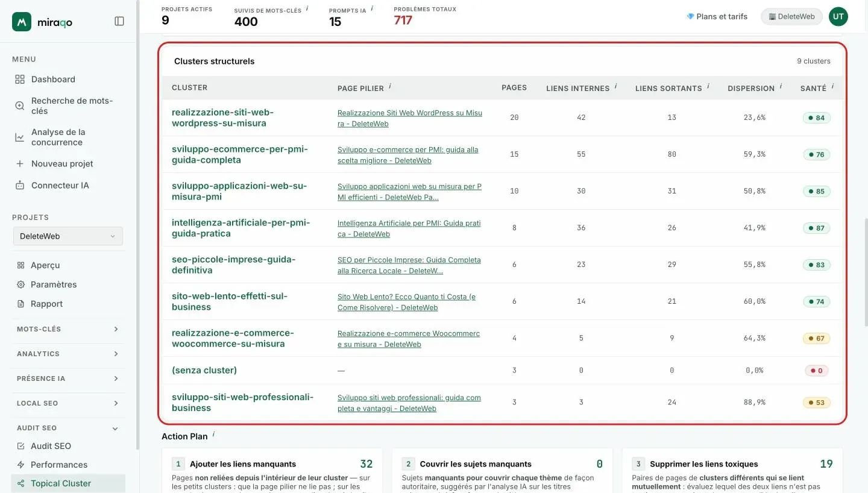Expand the MOTS-CLÉS section
This screenshot has width=868, height=493.
68,329
